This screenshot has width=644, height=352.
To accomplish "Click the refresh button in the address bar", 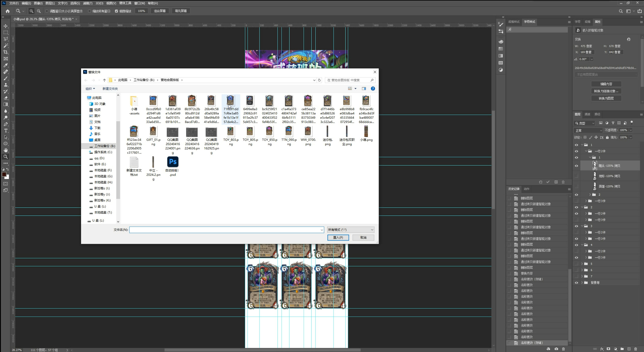I will point(319,80).
